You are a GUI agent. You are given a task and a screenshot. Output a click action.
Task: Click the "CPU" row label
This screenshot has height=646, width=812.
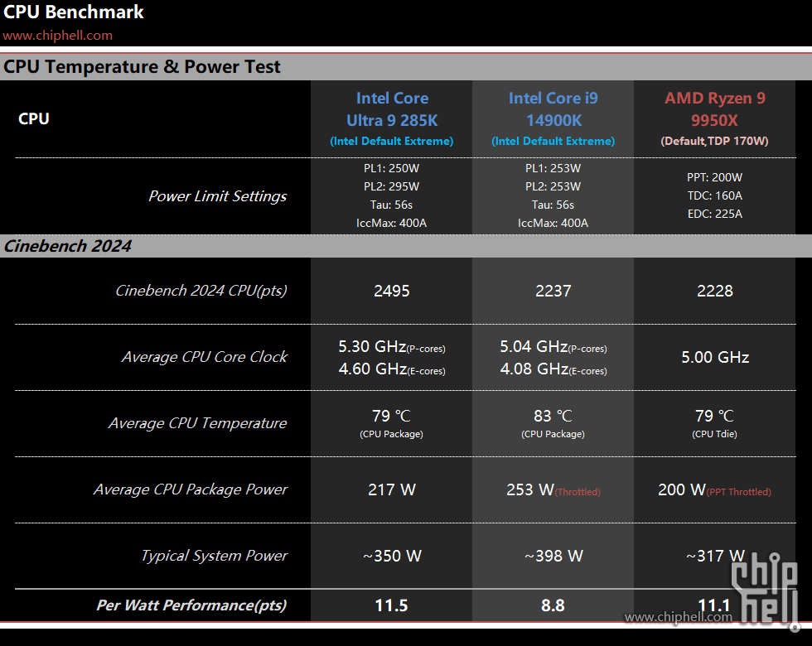[x=34, y=118]
